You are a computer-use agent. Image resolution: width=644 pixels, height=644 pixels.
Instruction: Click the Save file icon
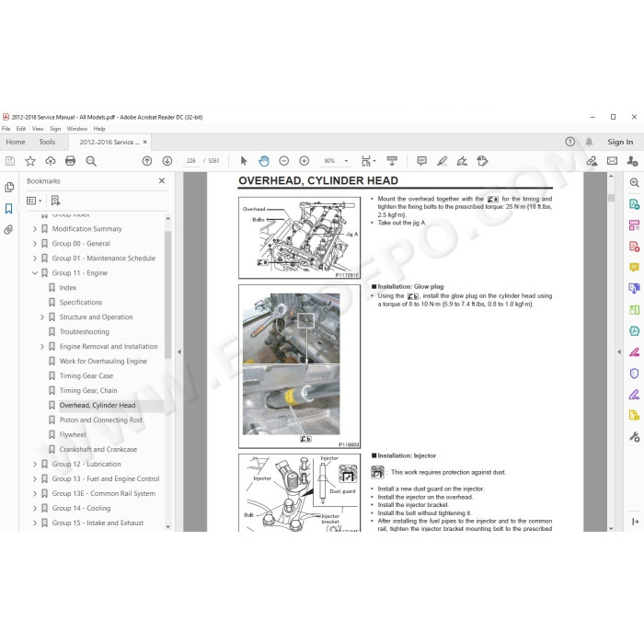[x=10, y=161]
